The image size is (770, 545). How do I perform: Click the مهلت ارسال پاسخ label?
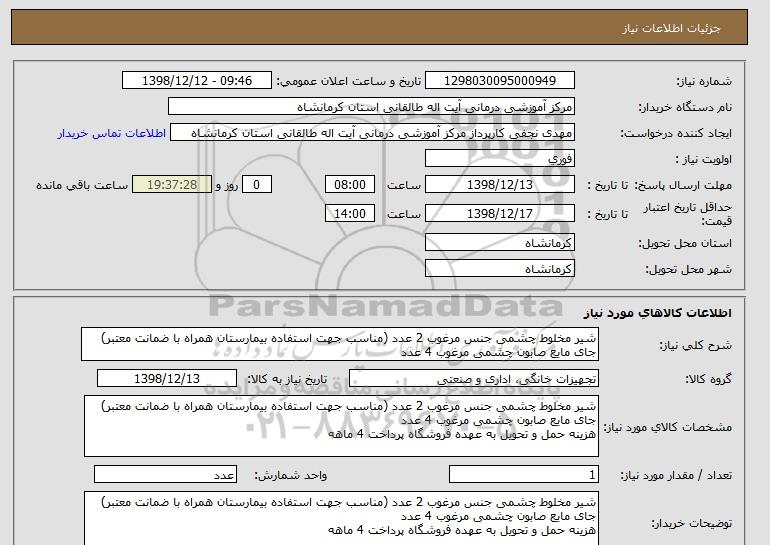point(683,186)
